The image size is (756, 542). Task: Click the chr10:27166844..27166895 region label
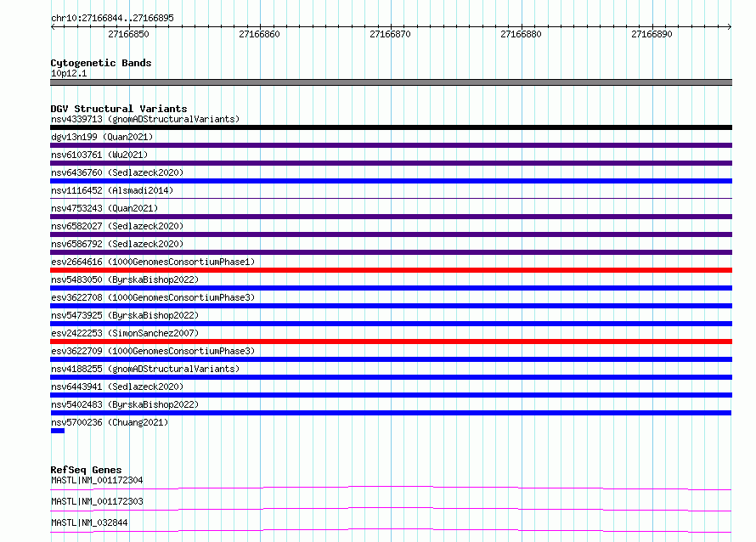coord(112,18)
